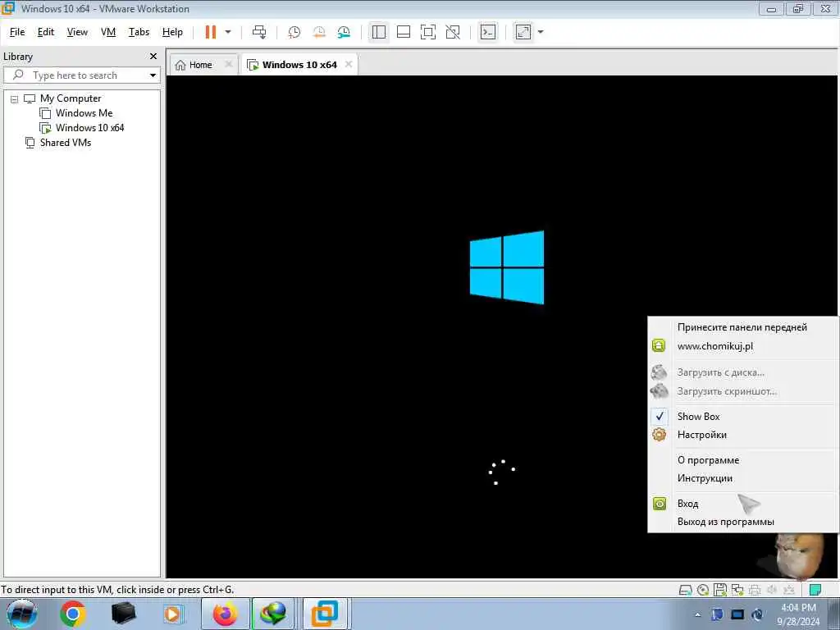This screenshot has height=630, width=840.
Task: Revert the VM to previous snapshot
Action: pyautogui.click(x=319, y=32)
